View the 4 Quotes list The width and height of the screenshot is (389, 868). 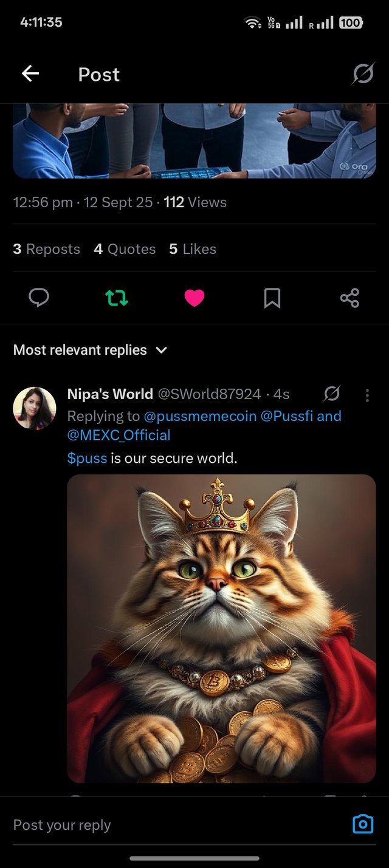pos(125,249)
